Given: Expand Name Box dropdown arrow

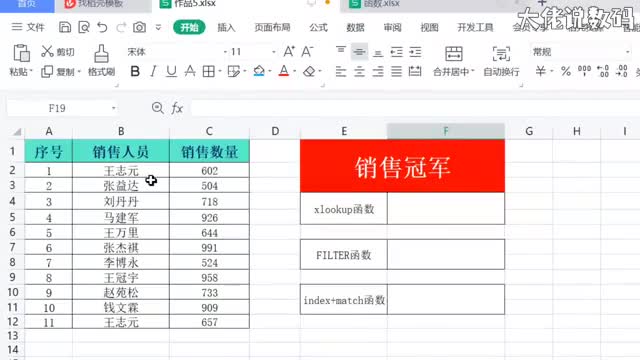Looking at the screenshot, I should pyautogui.click(x=113, y=108).
